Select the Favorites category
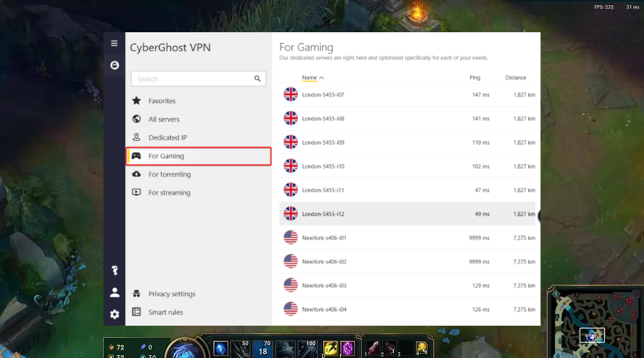 pos(162,101)
